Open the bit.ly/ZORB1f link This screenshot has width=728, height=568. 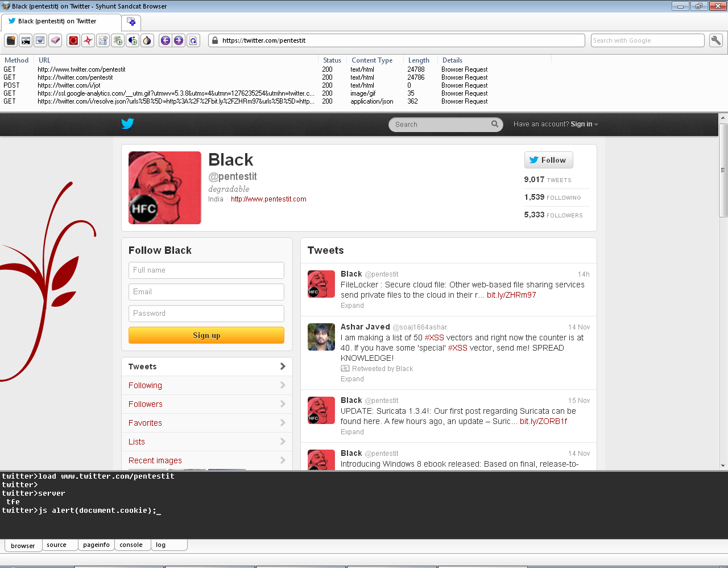point(543,421)
